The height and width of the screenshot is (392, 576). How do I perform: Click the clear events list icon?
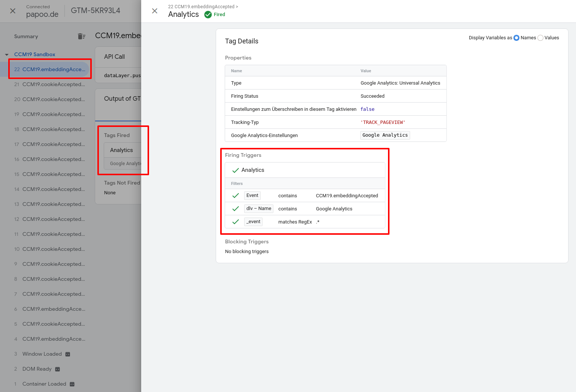[x=81, y=36]
